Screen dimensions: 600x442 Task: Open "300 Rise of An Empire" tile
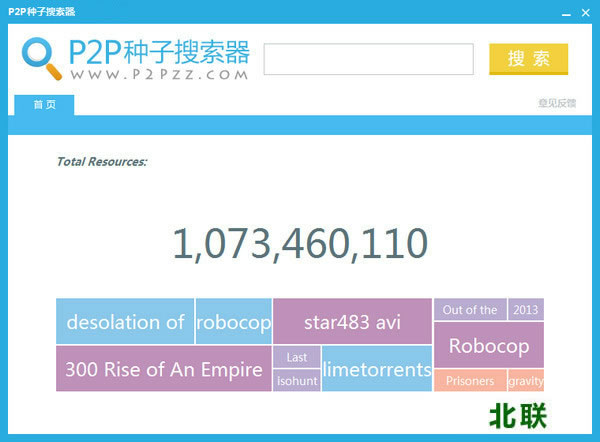[163, 369]
